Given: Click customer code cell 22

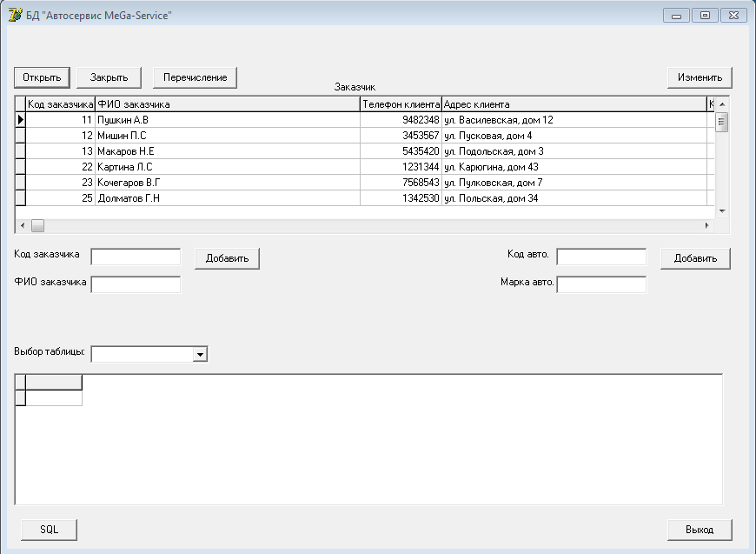Looking at the screenshot, I should [60, 167].
